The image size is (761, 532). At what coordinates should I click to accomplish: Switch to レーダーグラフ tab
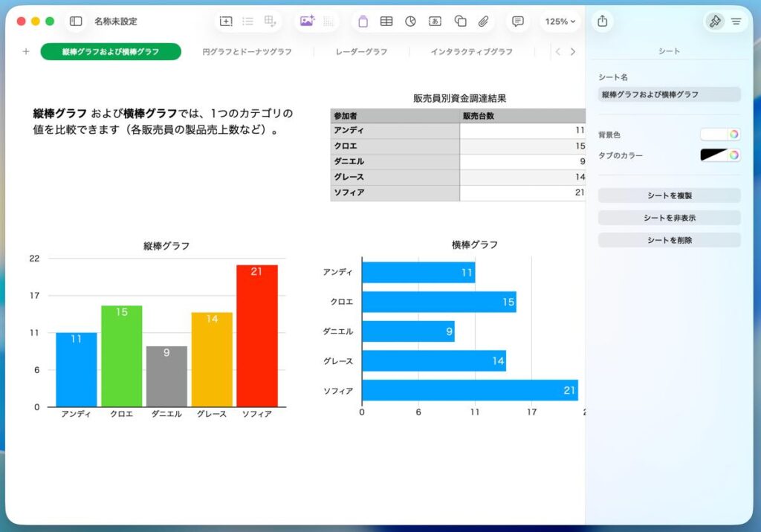click(362, 51)
